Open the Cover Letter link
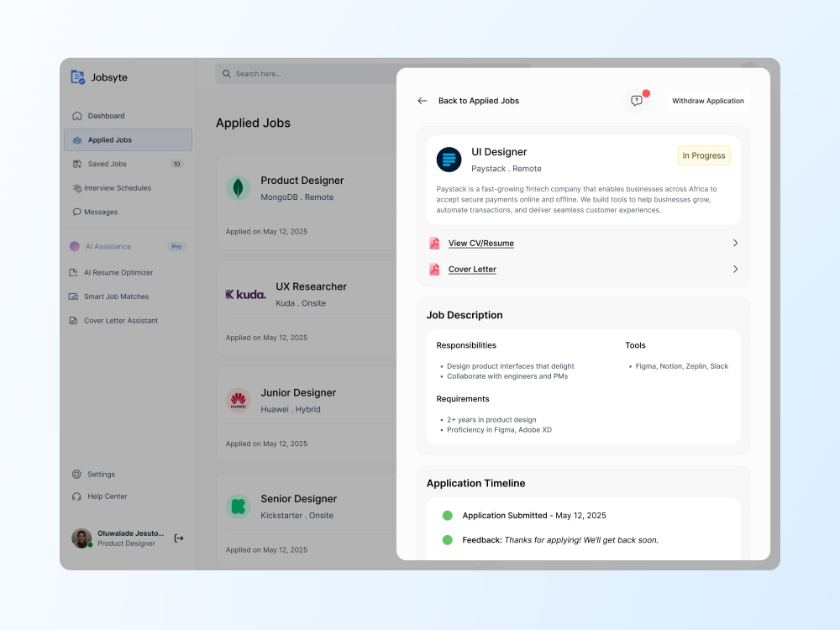840x630 pixels. click(x=472, y=270)
